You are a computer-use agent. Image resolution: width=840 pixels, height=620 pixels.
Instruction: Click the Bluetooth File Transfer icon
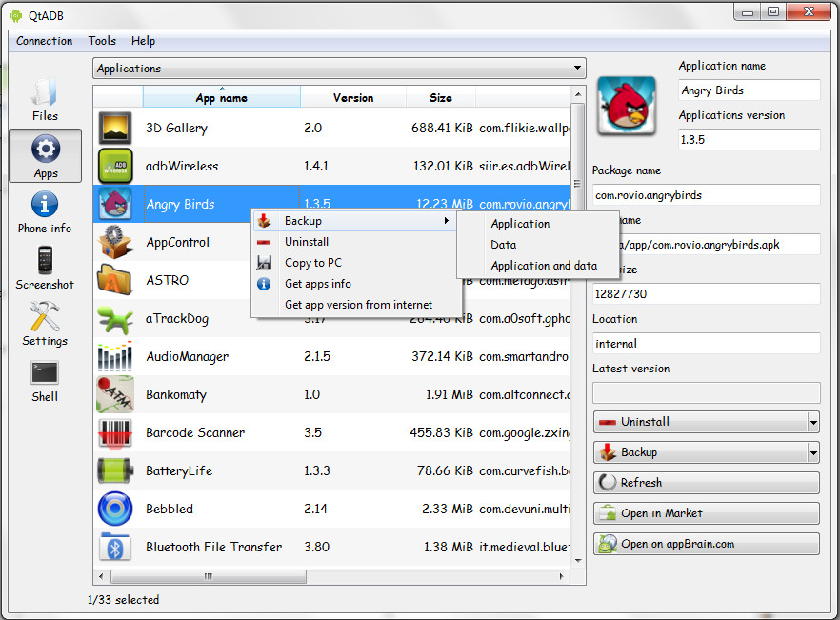coord(115,547)
